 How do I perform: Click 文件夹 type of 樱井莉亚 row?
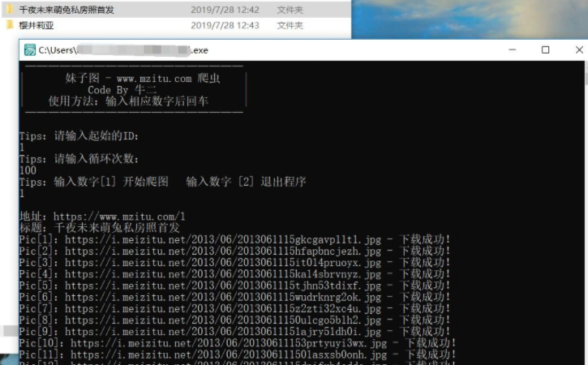click(x=290, y=25)
